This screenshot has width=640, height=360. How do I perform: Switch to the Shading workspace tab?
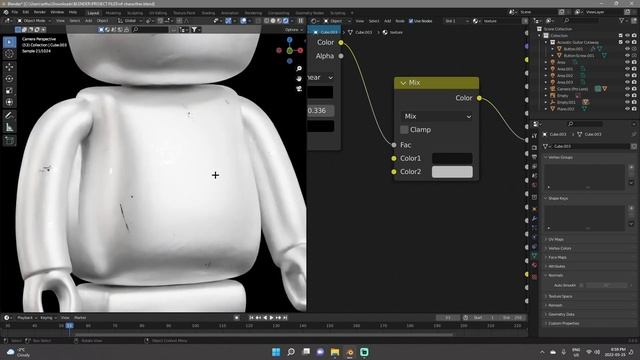pos(208,13)
